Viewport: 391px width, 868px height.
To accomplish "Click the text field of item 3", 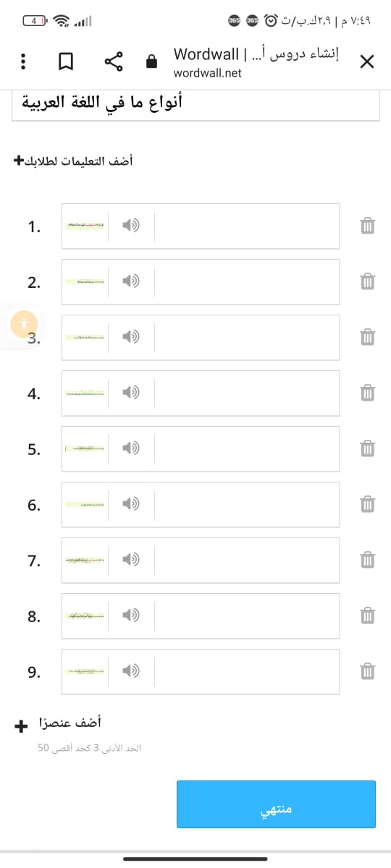I will [247, 337].
